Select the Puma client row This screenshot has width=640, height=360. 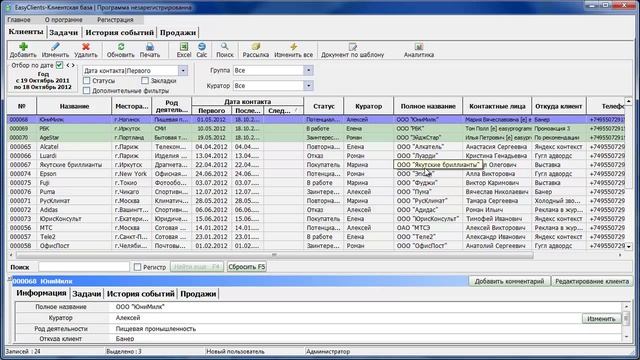pos(316,192)
